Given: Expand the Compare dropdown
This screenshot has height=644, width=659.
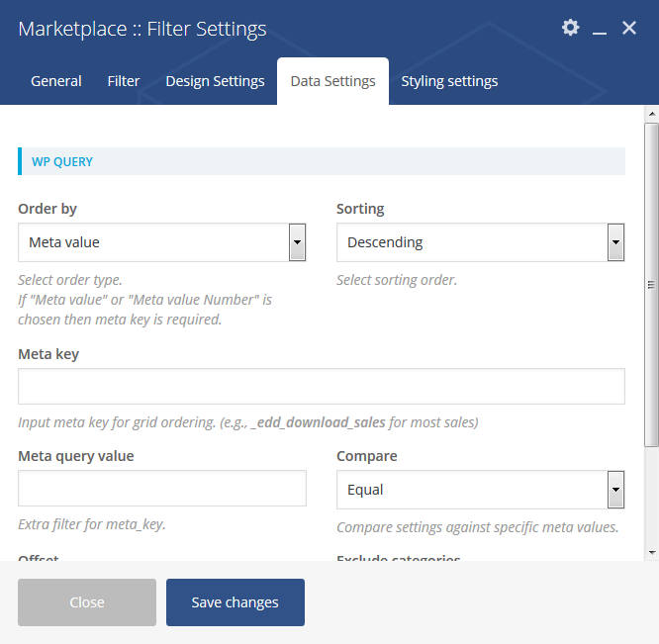Looking at the screenshot, I should click(x=480, y=490).
